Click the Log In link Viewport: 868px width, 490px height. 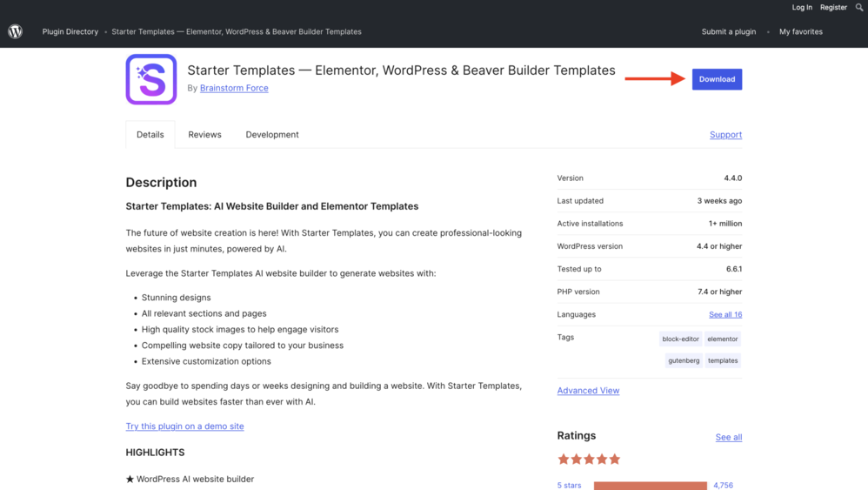802,8
